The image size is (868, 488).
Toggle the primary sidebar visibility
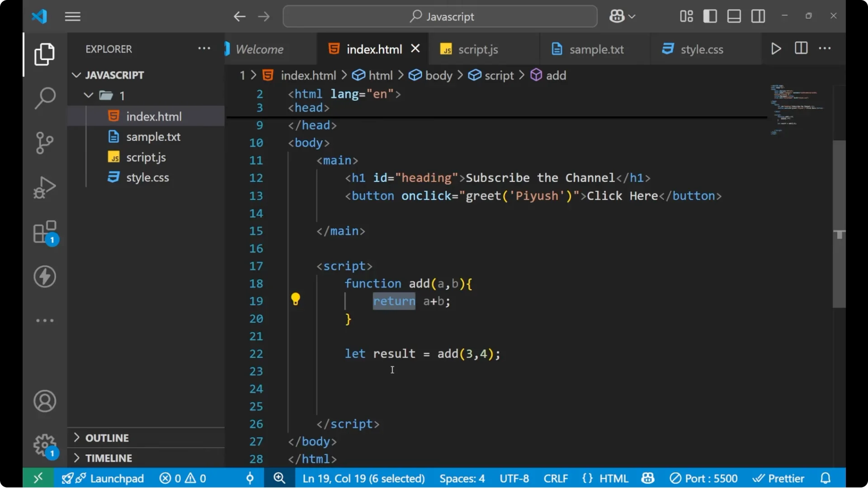point(710,16)
